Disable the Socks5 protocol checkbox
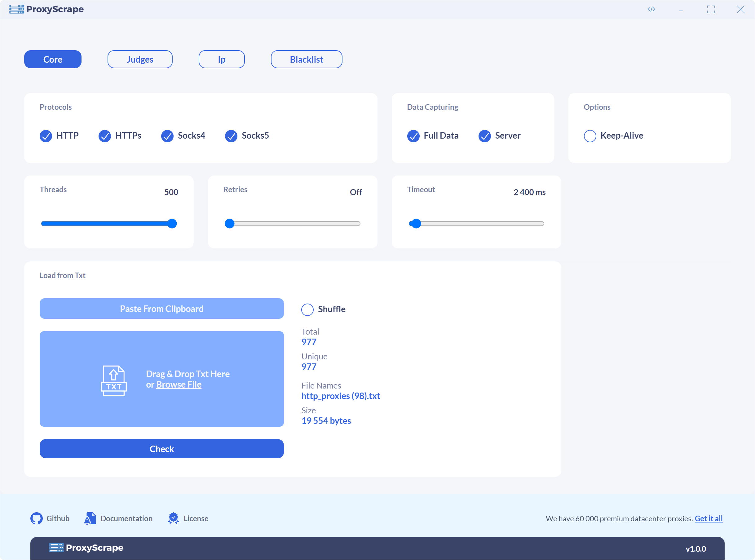755x560 pixels. pyautogui.click(x=231, y=136)
